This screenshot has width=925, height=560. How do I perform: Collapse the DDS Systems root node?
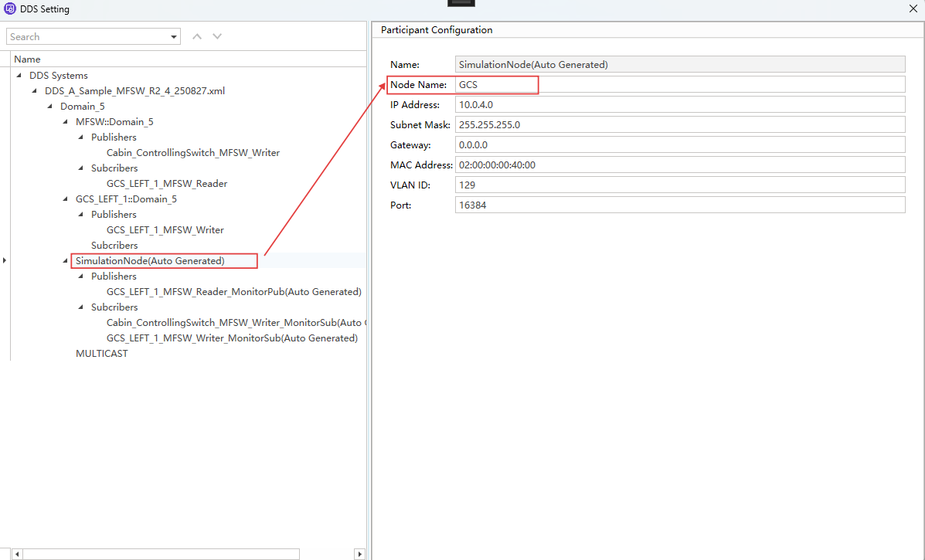(x=19, y=76)
